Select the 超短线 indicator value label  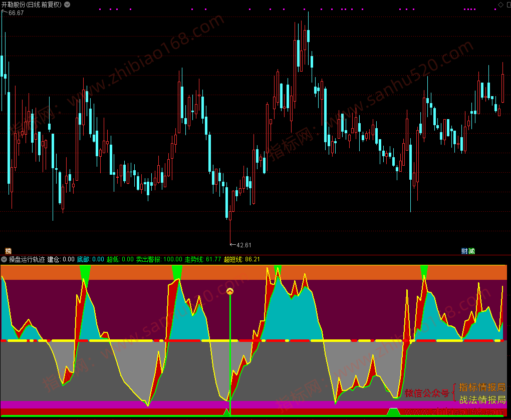(242, 259)
